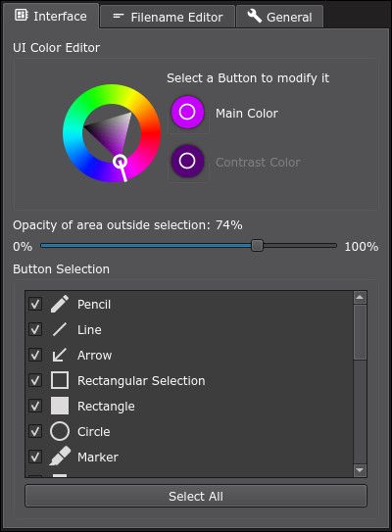Select the Interface tab

(51, 16)
